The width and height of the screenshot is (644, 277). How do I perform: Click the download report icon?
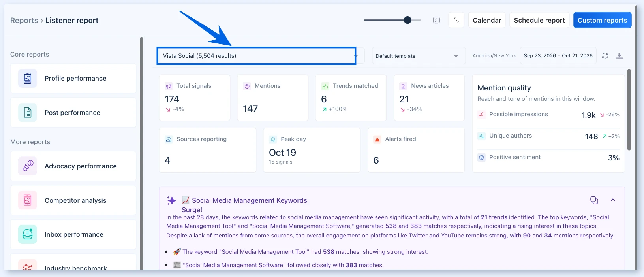tap(620, 56)
